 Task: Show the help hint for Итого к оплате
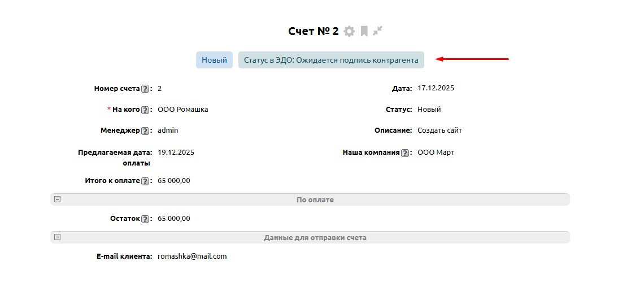click(x=145, y=181)
